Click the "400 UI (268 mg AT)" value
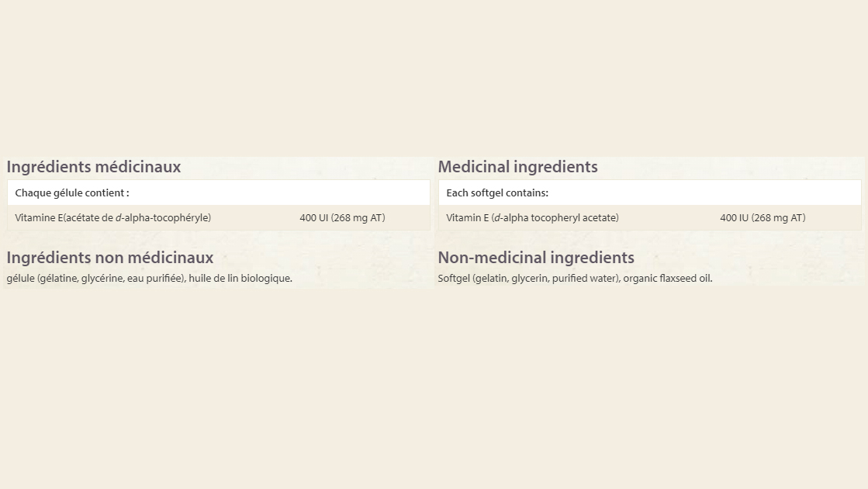Screen dimensions: 868x489 (342, 218)
